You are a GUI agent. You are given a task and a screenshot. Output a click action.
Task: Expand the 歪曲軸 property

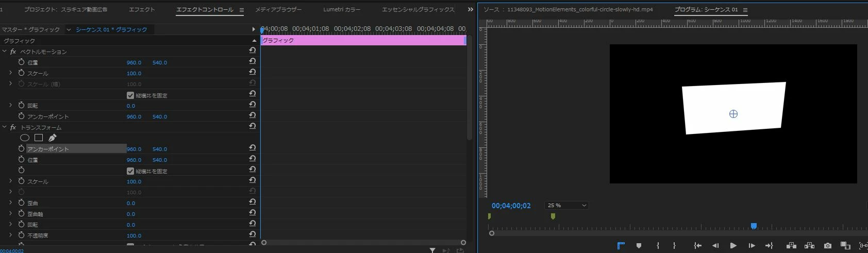10,213
